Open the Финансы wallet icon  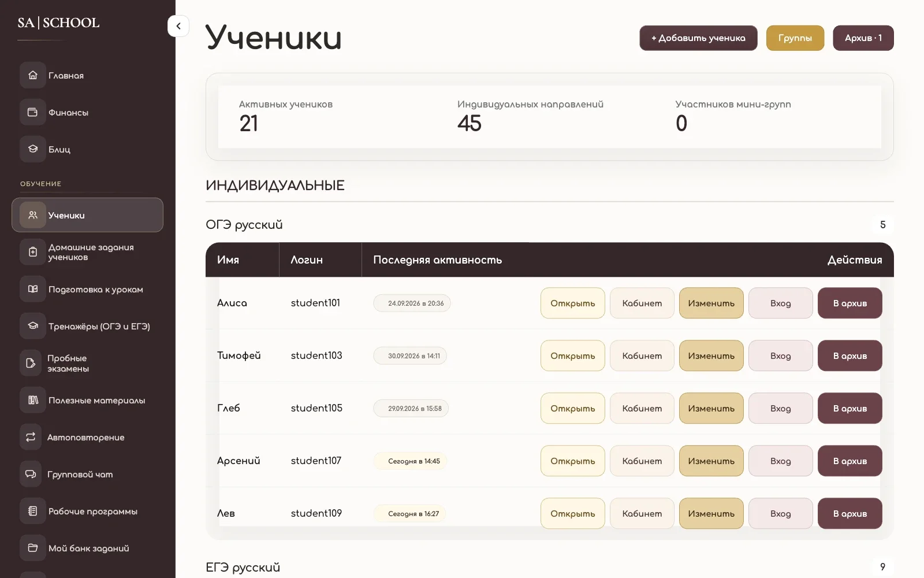tap(33, 112)
